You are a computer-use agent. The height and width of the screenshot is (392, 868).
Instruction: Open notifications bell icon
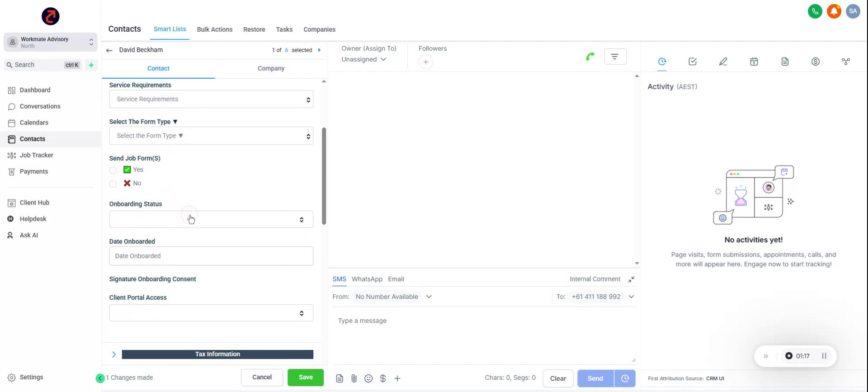coord(834,11)
